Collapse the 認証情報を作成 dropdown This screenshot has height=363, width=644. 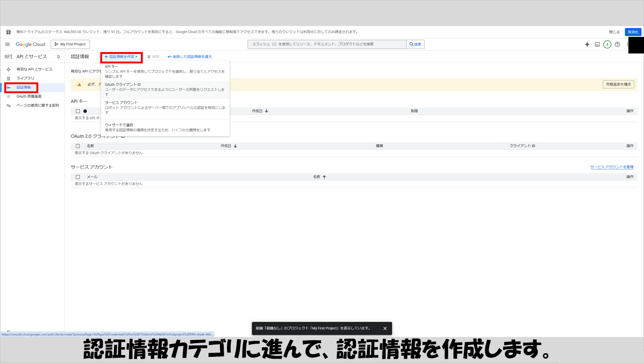(122, 56)
